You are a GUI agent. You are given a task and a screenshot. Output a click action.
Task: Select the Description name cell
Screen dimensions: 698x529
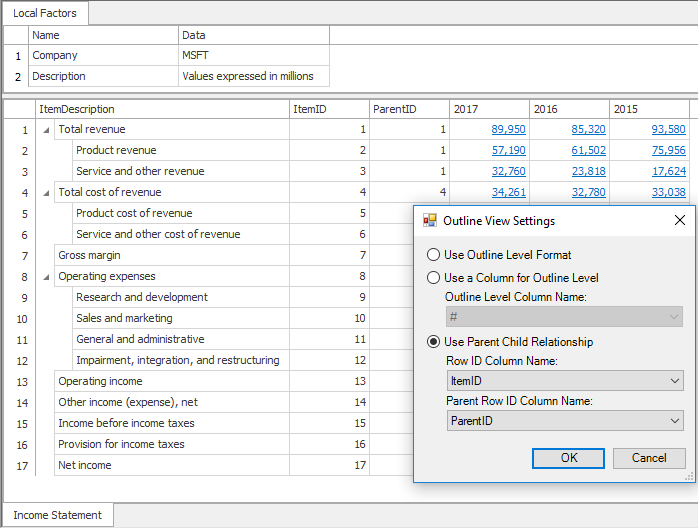point(103,76)
